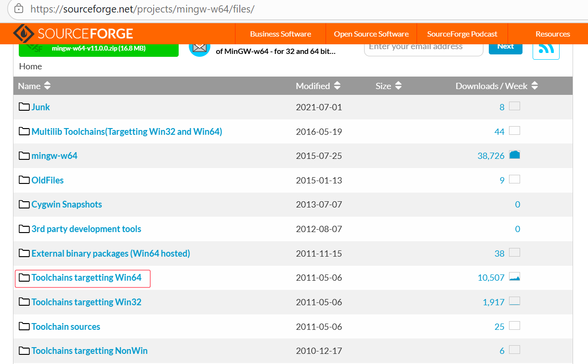588x364 pixels.
Task: Click folder icon beside Toolchains targetting Win64
Action: pyautogui.click(x=24, y=277)
